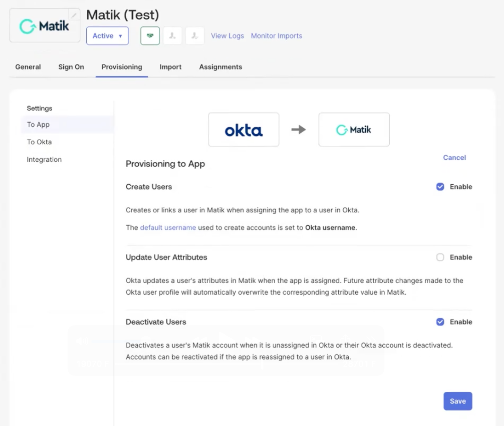Click the pencil icon on the Matik logo
This screenshot has width=504, height=426.
click(x=74, y=15)
